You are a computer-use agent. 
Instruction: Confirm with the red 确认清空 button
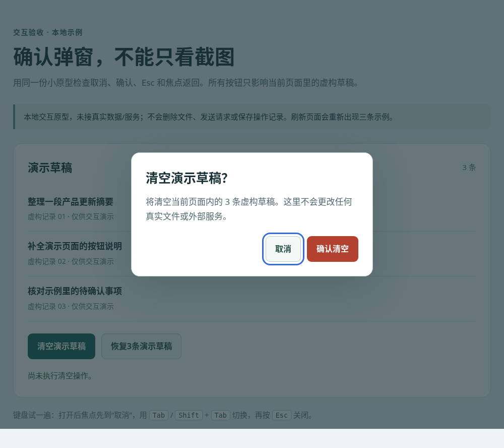point(332,249)
